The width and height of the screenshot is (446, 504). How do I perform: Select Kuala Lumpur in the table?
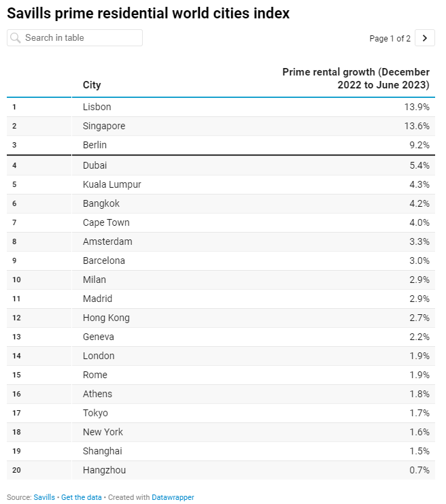coord(112,184)
